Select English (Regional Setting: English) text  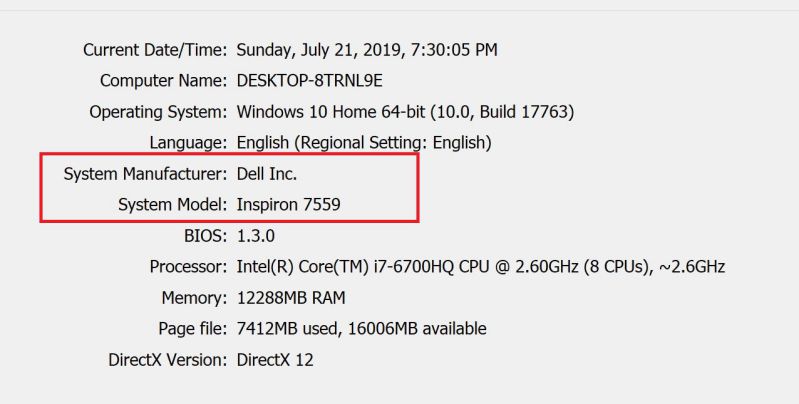click(x=364, y=143)
